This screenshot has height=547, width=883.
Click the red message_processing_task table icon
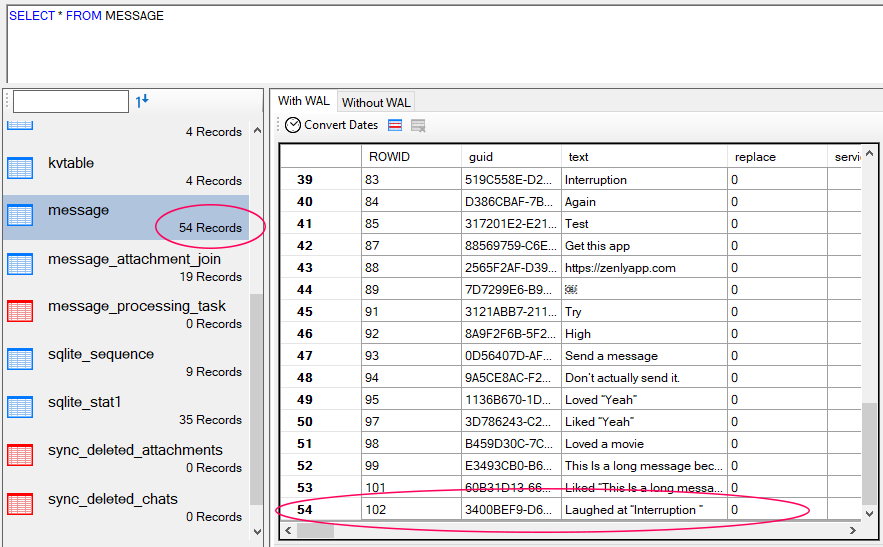click(20, 311)
